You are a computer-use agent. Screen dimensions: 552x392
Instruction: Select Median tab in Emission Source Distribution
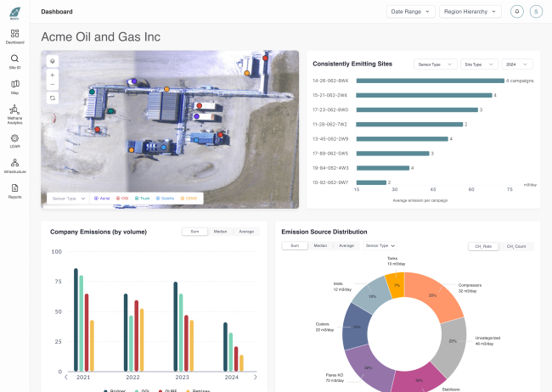(x=320, y=245)
